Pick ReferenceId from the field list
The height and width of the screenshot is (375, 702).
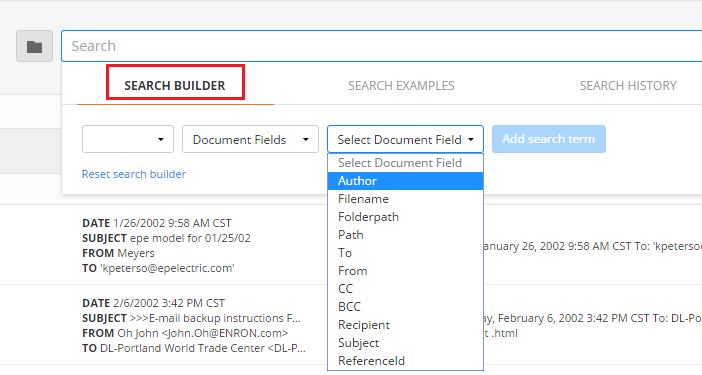tap(405, 361)
